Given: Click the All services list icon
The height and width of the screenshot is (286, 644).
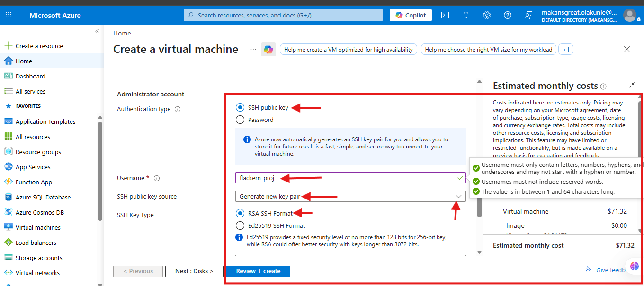Looking at the screenshot, I should (x=8, y=91).
